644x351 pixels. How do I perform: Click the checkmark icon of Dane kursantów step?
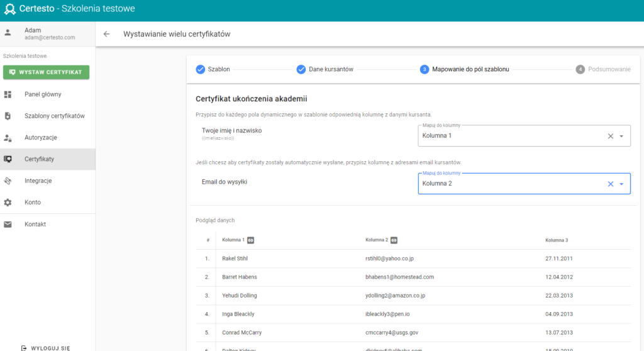(301, 69)
